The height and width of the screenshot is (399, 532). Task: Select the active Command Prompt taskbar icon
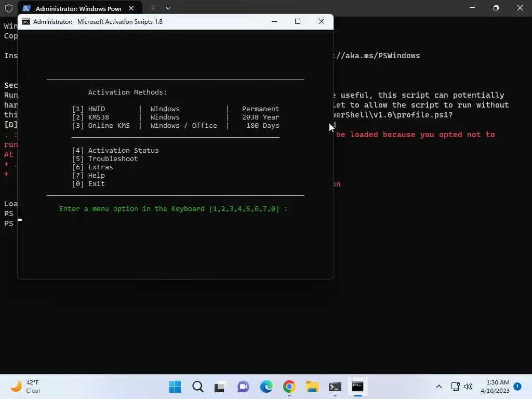[x=357, y=387]
